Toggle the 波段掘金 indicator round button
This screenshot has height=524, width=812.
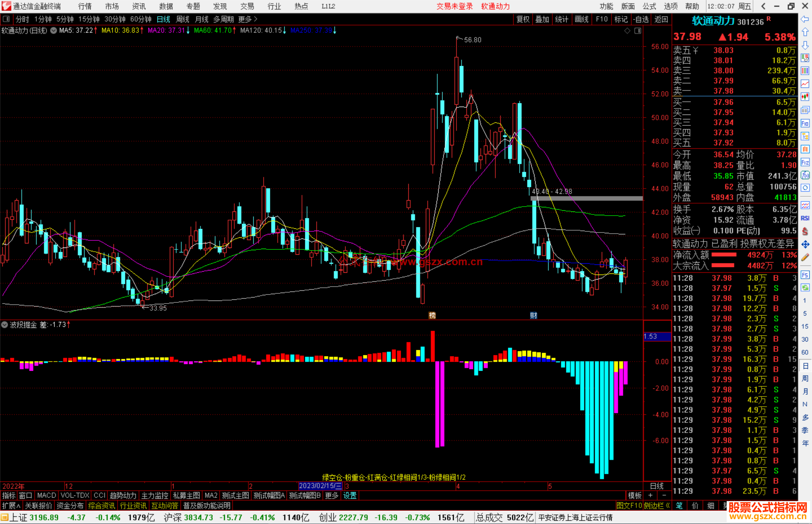tap(5, 325)
